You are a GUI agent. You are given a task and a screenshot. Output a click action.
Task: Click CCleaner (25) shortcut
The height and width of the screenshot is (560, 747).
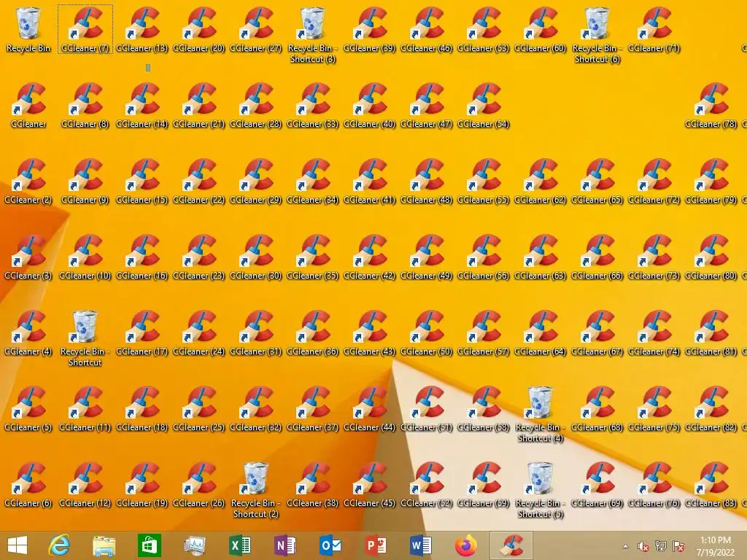(198, 408)
